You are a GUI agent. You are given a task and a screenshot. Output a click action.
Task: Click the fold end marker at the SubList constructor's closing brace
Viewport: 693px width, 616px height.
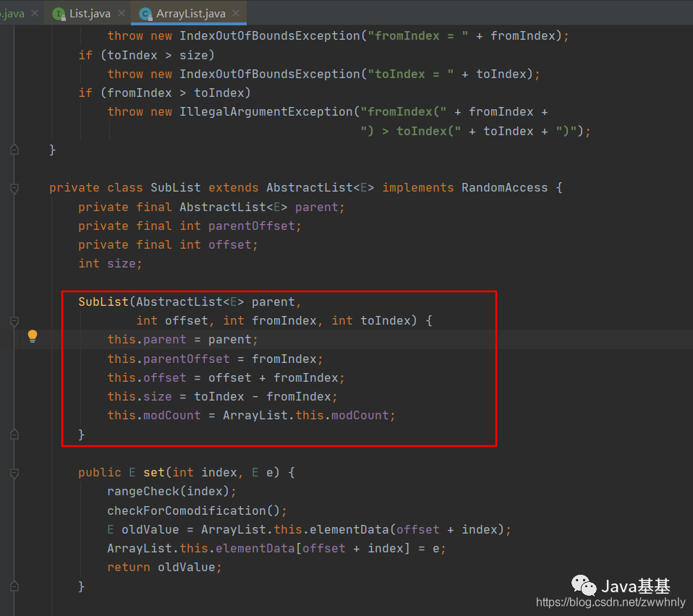tap(14, 435)
